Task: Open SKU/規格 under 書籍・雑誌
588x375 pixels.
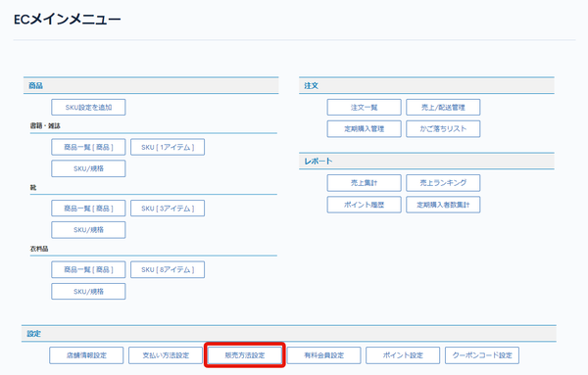Action: click(x=88, y=168)
